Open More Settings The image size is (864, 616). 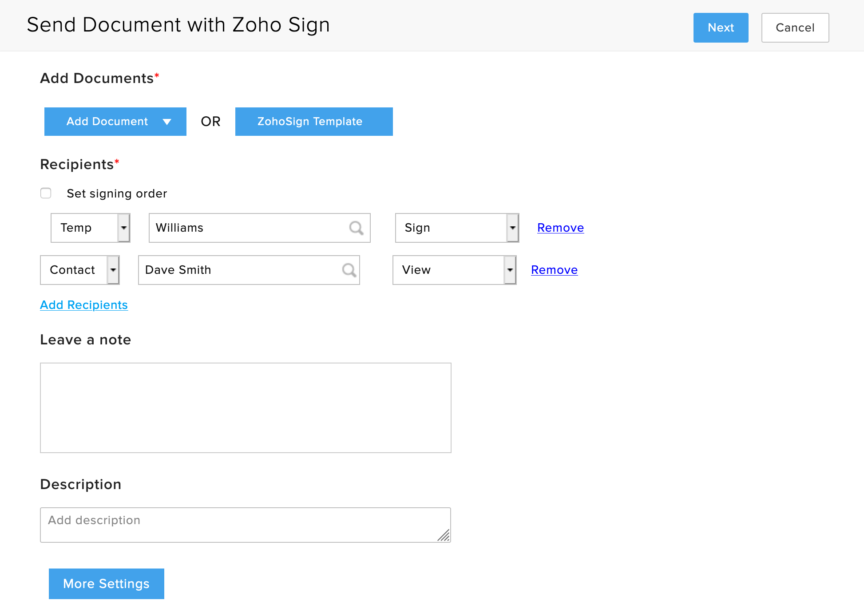(x=107, y=584)
